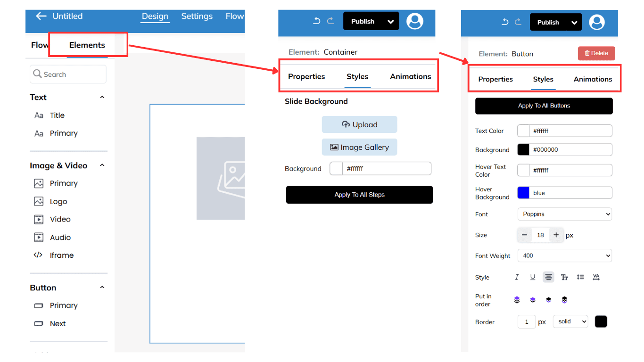Open the Font dropdown showing Poppins
The image size is (644, 362).
(564, 214)
